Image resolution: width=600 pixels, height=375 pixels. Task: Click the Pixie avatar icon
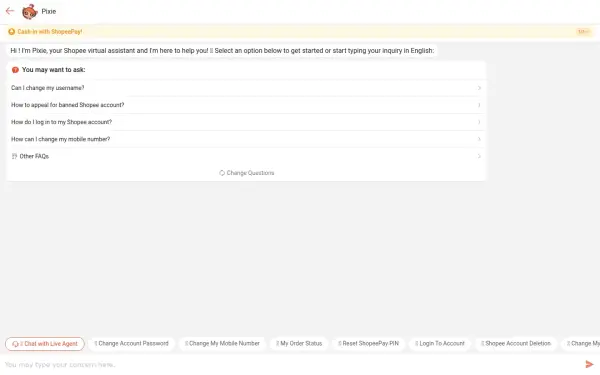coord(29,11)
